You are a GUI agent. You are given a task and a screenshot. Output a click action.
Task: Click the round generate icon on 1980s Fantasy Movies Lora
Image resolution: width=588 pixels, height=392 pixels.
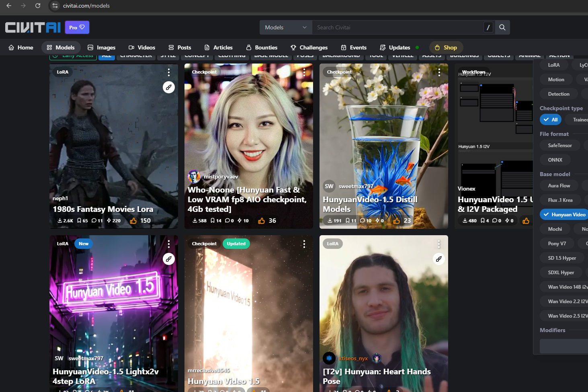169,87
